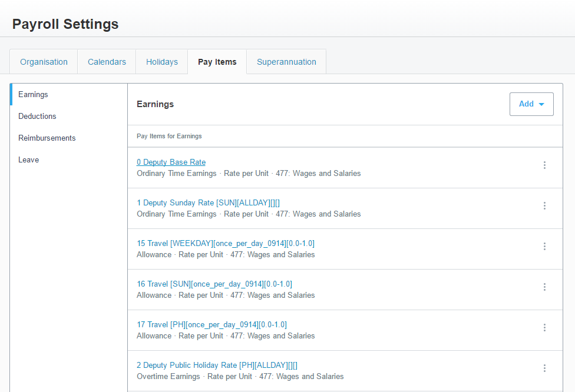Viewport: 575px width, 392px height.
Task: Open the 0 Deputy Base Rate link
Action: (171, 162)
